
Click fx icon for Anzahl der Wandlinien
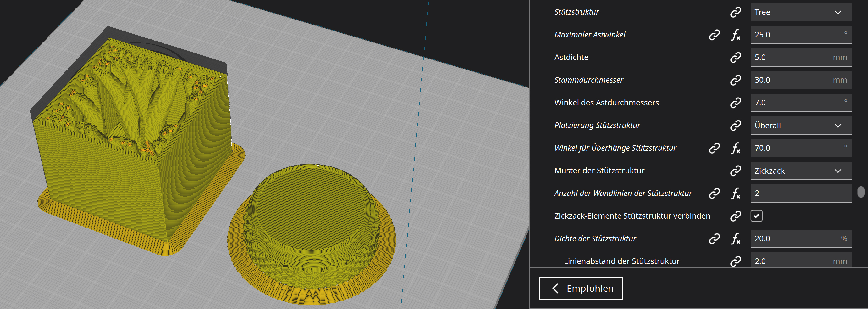click(735, 193)
